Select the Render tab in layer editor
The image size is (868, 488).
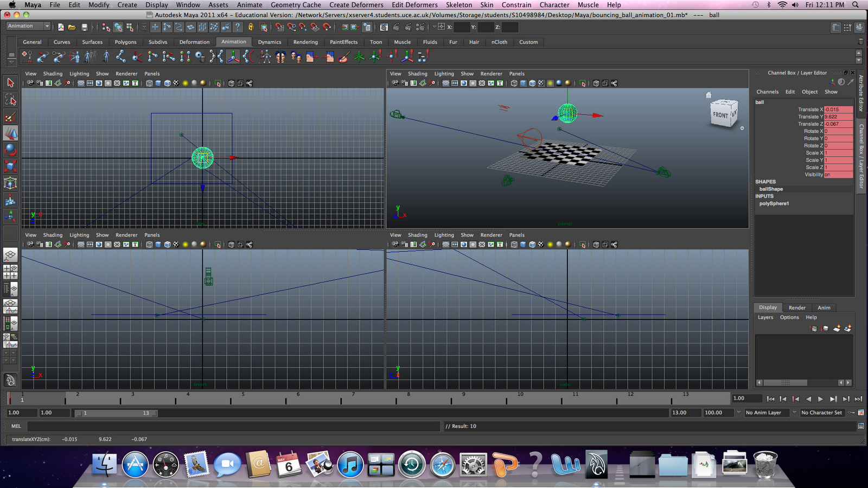click(x=797, y=307)
